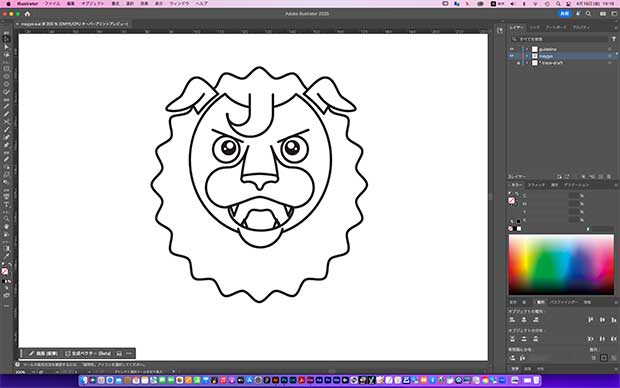This screenshot has height=388, width=620.
Task: Click target circle of the guideline layer
Action: tap(610, 49)
